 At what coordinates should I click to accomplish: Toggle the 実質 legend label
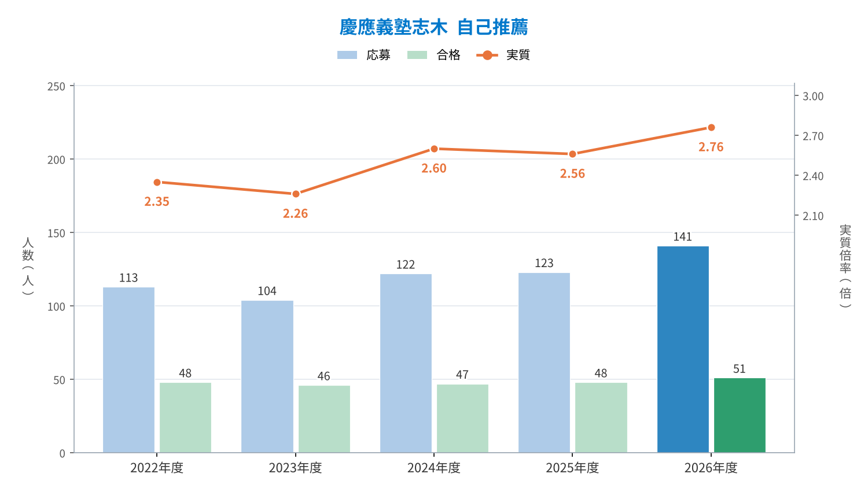click(518, 55)
